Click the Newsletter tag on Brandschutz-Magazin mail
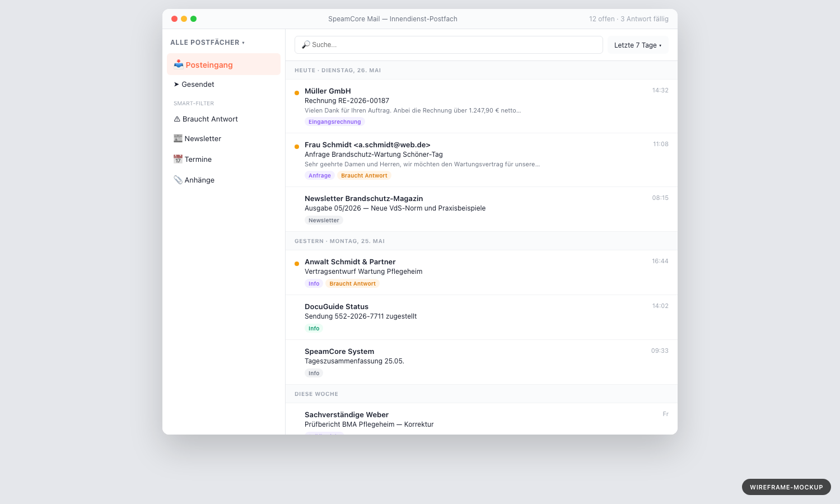840x504 pixels. (x=324, y=220)
